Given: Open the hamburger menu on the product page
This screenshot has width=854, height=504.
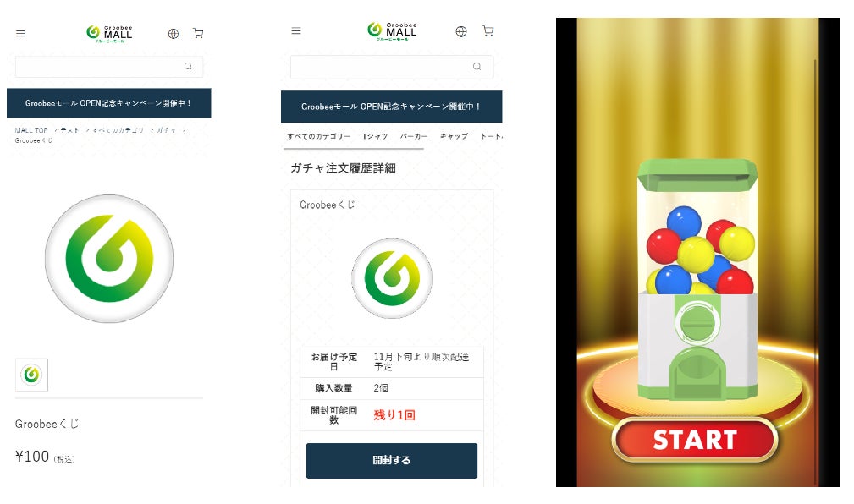Looking at the screenshot, I should (x=20, y=34).
